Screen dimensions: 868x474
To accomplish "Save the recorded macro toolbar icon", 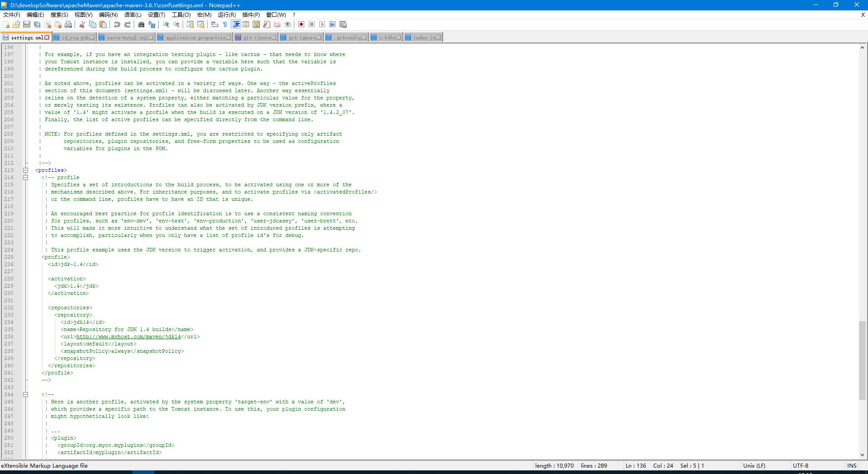I will [343, 24].
